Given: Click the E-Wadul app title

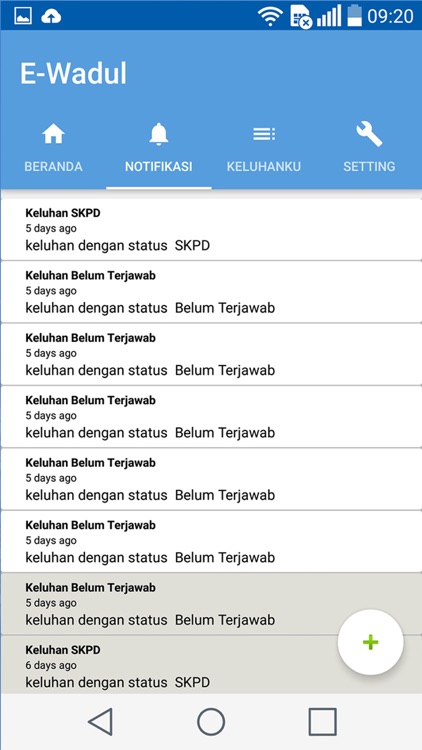Looking at the screenshot, I should pos(73,74).
